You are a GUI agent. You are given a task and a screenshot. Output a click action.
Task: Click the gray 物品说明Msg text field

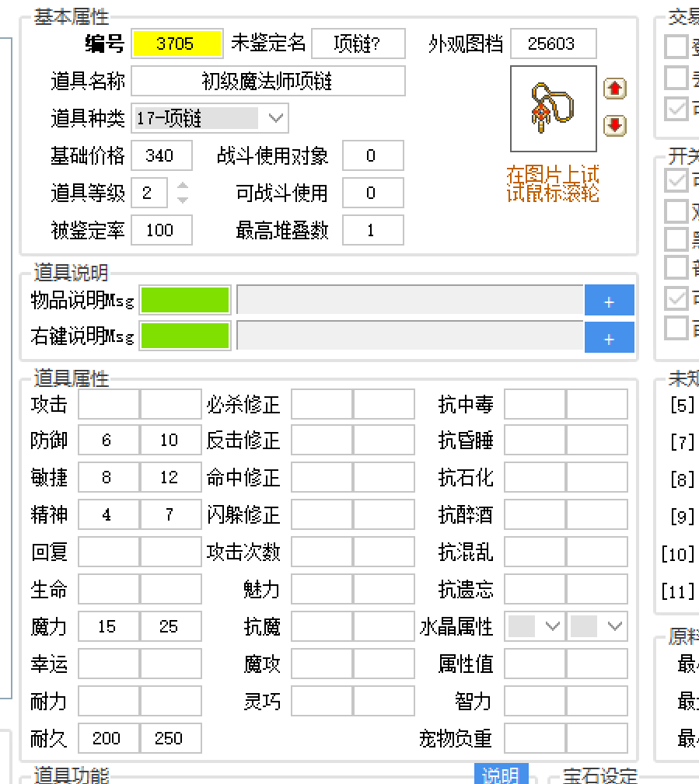pos(410,300)
